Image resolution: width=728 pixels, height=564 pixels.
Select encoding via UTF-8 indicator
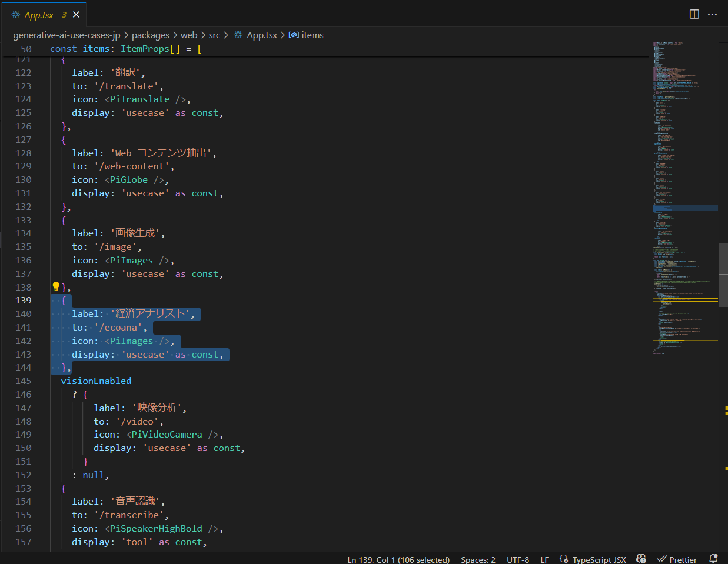coord(518,559)
